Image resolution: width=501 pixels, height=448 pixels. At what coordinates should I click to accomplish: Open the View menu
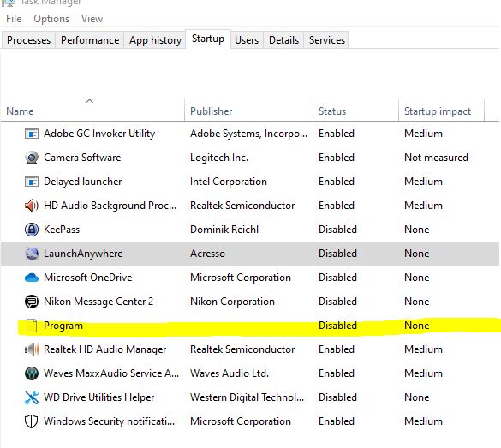(x=92, y=19)
